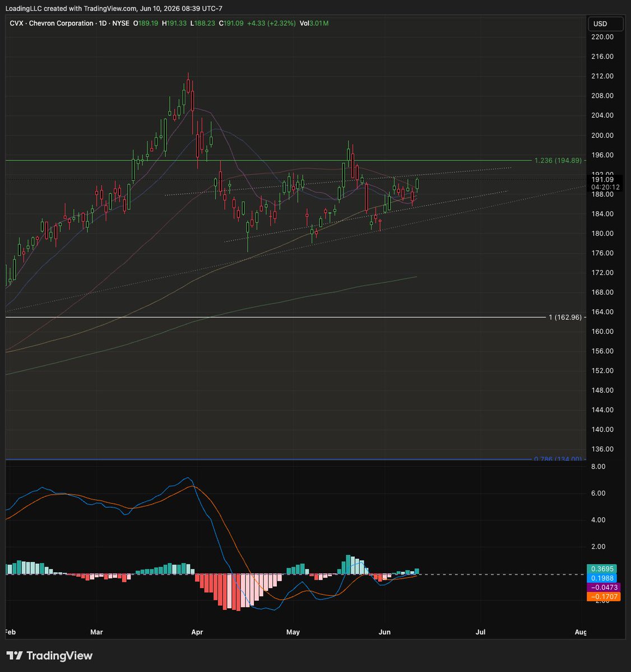Select the 'C191.09' close price value
The height and width of the screenshot is (672, 631).
click(231, 24)
